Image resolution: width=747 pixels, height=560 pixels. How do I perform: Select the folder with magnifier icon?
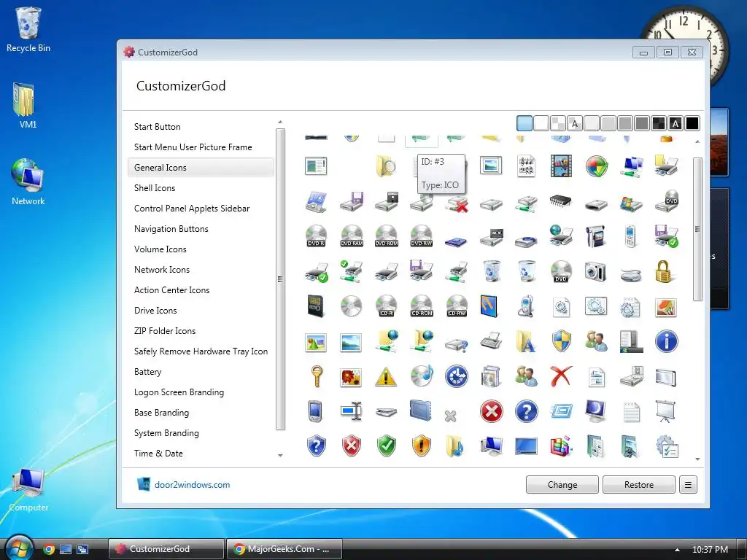(386, 166)
